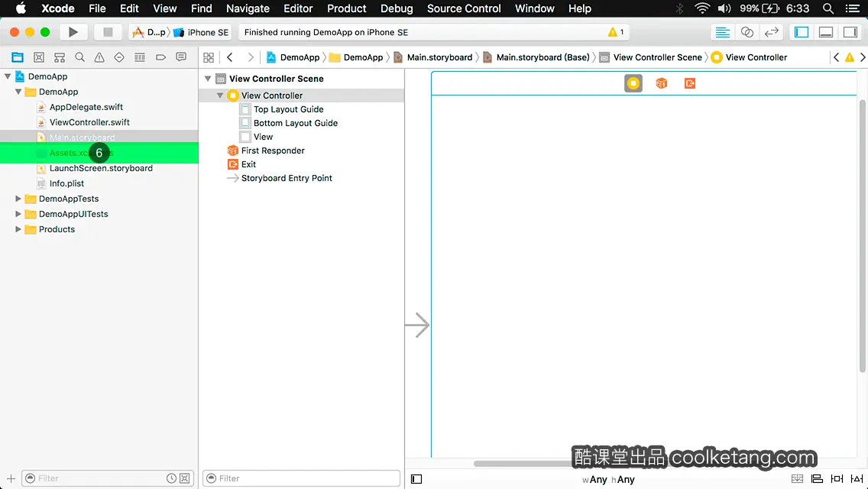Open the Breakpoint navigator
868x489 pixels.
click(160, 57)
